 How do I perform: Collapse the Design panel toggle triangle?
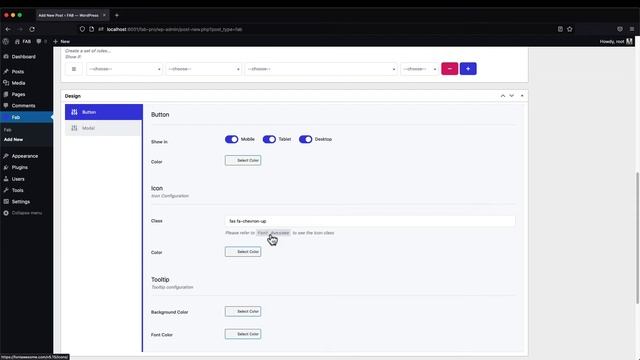[522, 96]
